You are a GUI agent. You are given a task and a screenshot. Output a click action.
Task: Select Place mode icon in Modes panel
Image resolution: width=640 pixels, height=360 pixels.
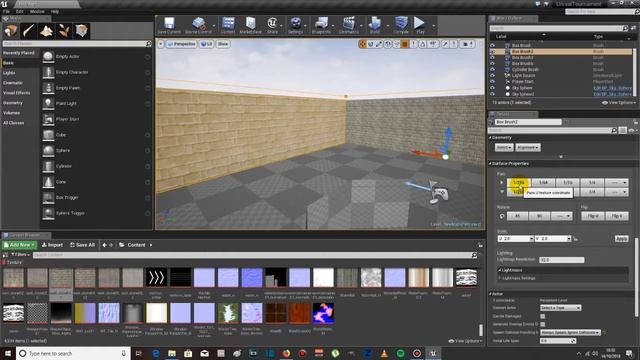pyautogui.click(x=11, y=31)
